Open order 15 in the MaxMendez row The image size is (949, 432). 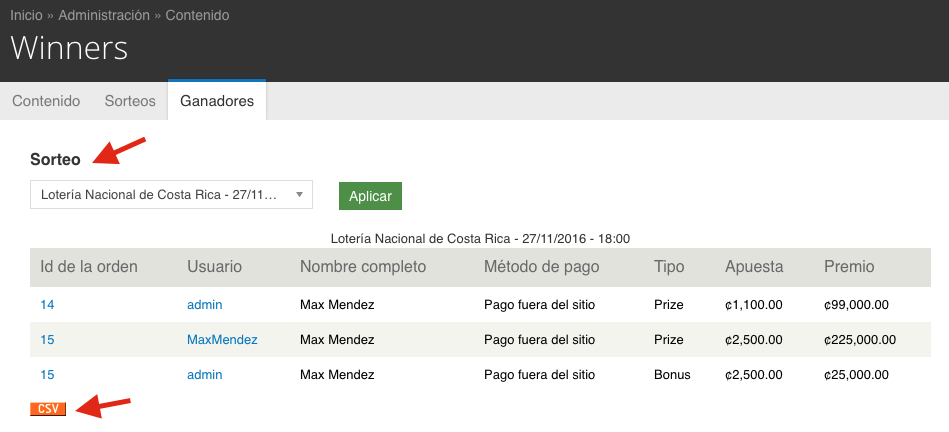pos(47,339)
